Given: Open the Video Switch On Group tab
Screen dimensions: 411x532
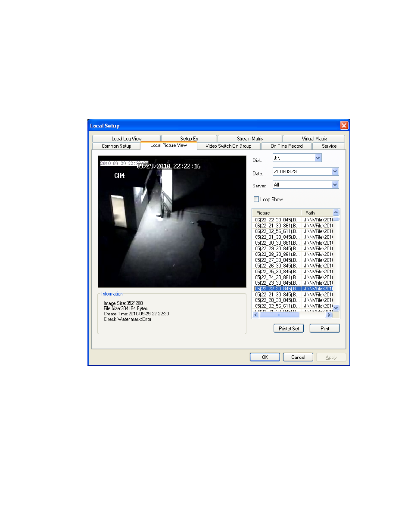Looking at the screenshot, I should point(228,146).
